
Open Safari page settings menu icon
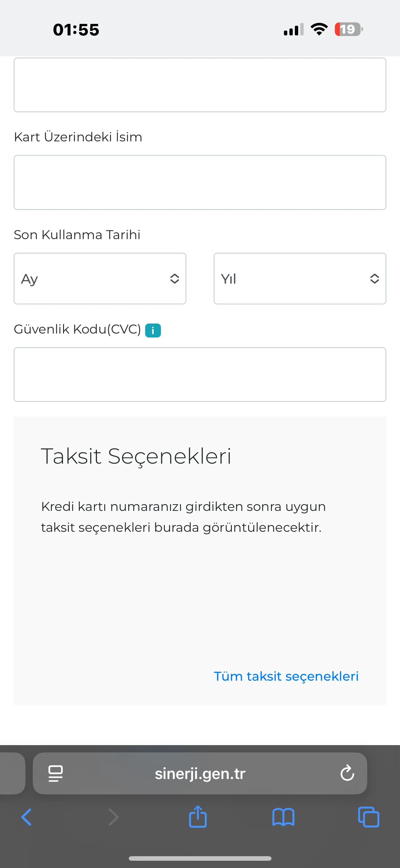(56, 773)
